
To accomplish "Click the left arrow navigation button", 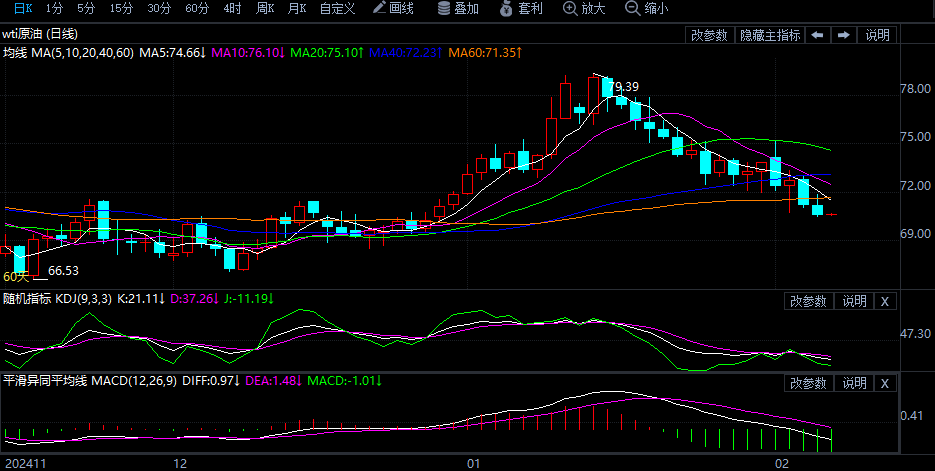I will (x=818, y=35).
